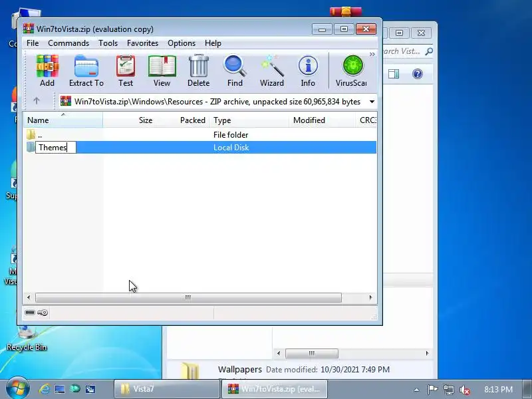Click WinRAR scrollbar right arrow

point(370,297)
